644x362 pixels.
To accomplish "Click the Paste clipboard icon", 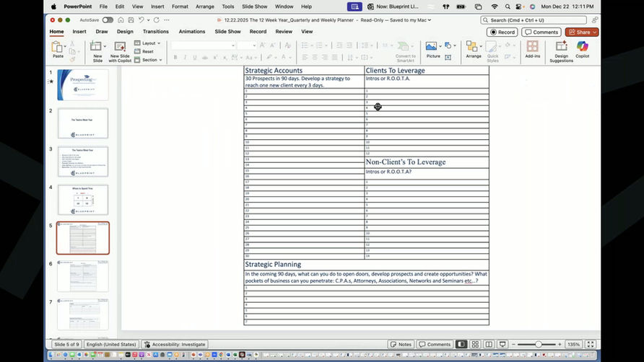I will (57, 47).
